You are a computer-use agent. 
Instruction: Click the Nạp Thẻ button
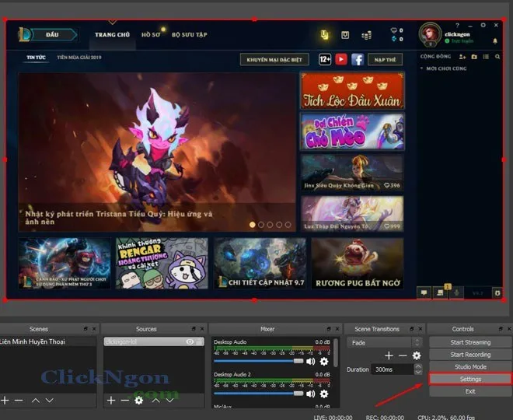[x=385, y=60]
